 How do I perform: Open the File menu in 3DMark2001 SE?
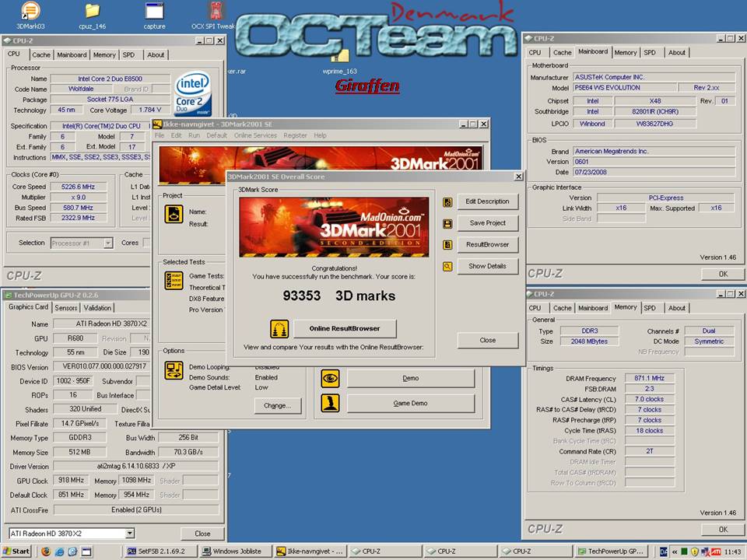(x=159, y=135)
